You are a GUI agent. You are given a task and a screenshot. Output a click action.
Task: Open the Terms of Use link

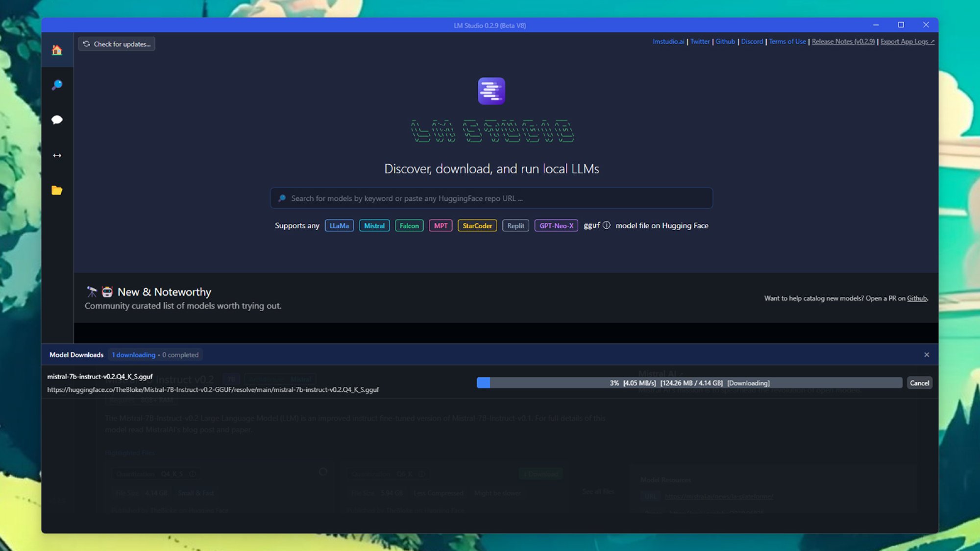(x=787, y=42)
